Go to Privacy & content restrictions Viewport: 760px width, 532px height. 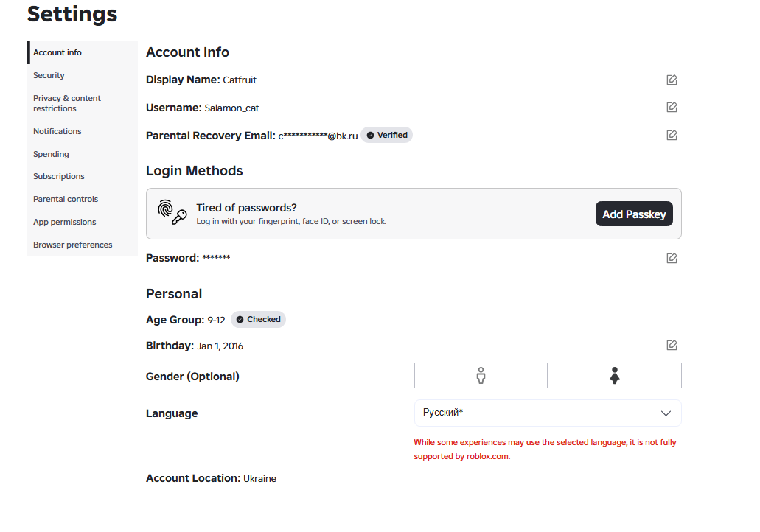pos(66,103)
